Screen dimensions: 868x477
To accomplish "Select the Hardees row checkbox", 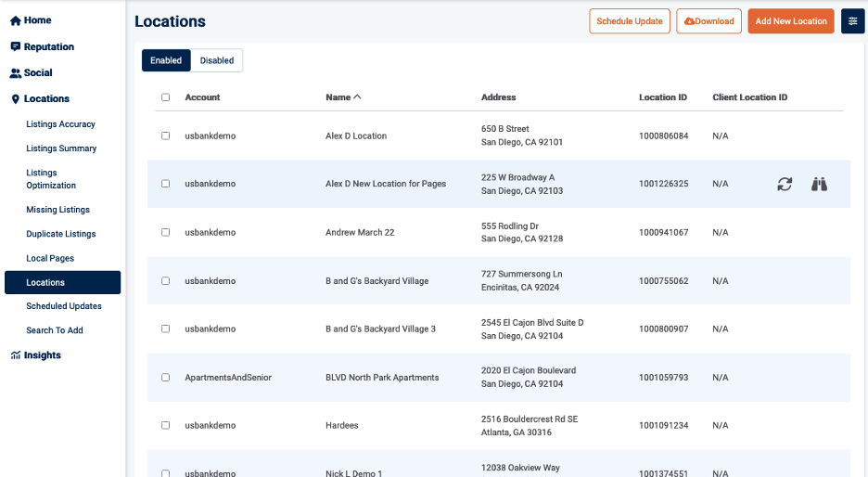I will tap(166, 425).
